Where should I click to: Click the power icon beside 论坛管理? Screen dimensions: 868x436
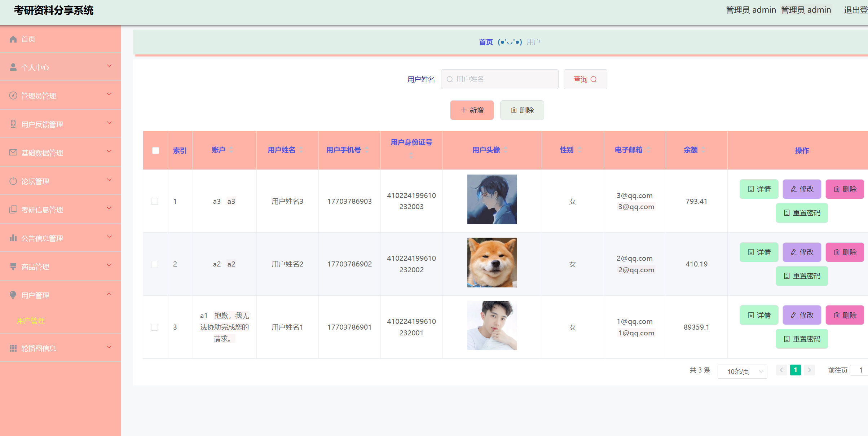pos(13,181)
